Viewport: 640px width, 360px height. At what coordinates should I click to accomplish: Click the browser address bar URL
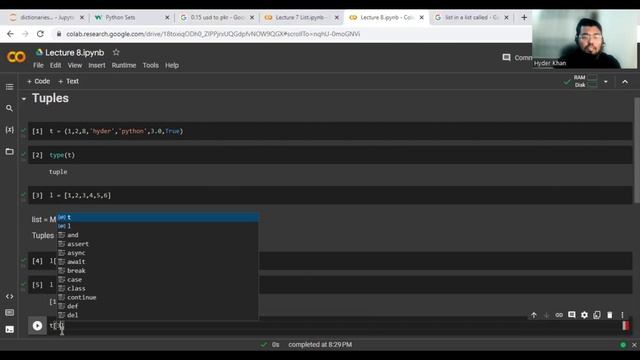pyautogui.click(x=213, y=34)
